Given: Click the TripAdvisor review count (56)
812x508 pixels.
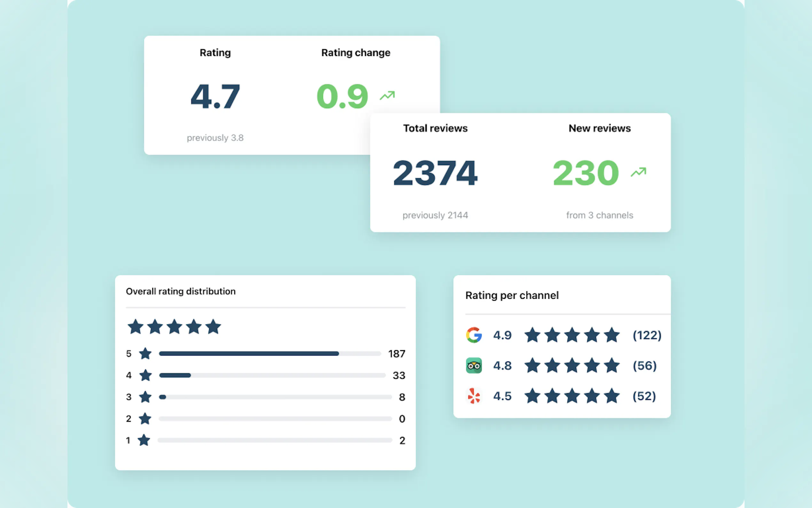Looking at the screenshot, I should point(644,366).
